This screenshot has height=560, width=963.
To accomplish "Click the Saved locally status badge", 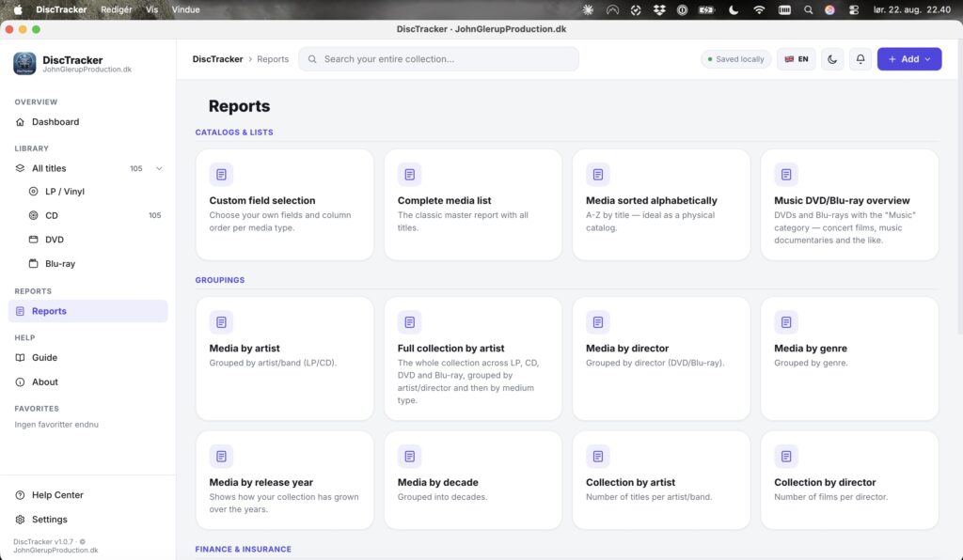I will coord(735,59).
